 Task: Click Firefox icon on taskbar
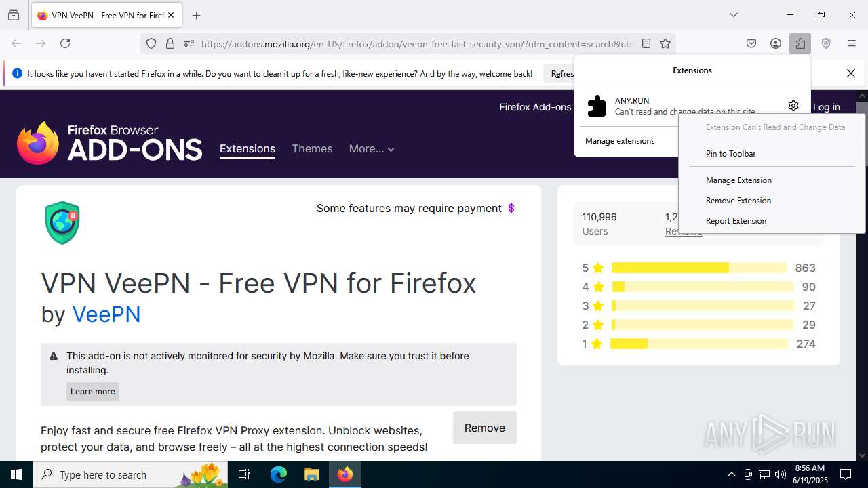point(345,474)
